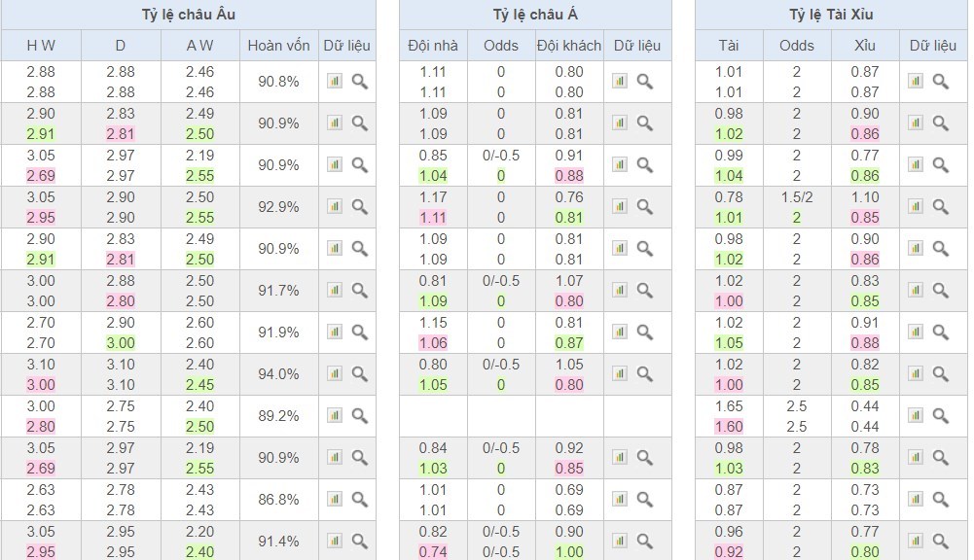The width and height of the screenshot is (974, 560).
Task: Open chart icon in Tài Xỉu 1.5/2 odds row
Action: coord(915,207)
